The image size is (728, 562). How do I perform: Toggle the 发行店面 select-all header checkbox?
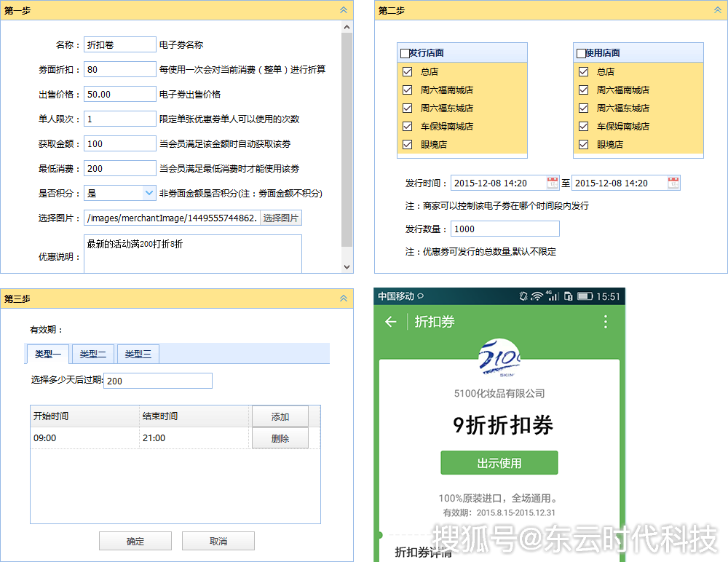[405, 53]
